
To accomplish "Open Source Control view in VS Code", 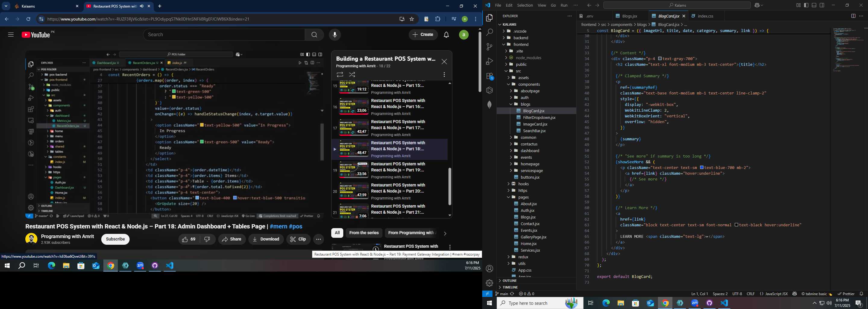I will click(x=489, y=47).
